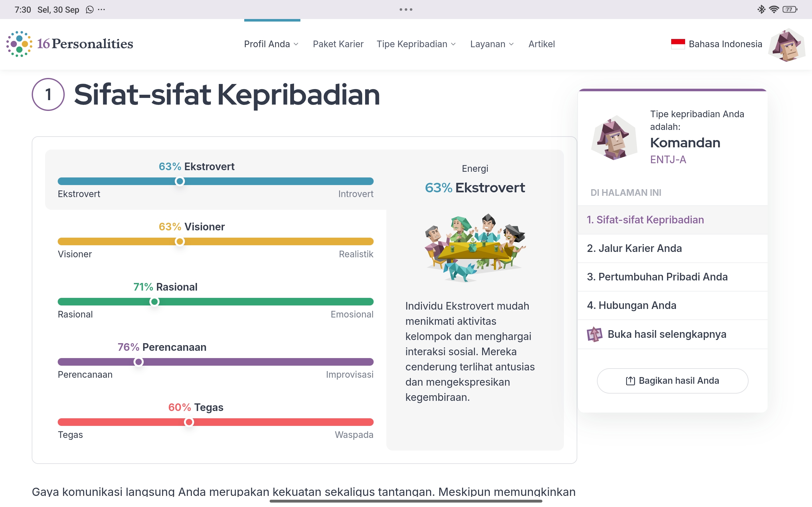
Task: Open the Layanan dropdown menu
Action: coord(492,44)
